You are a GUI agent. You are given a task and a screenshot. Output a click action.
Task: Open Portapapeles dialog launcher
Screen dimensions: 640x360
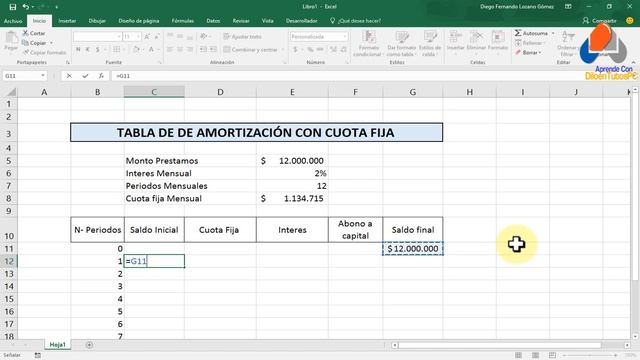(68, 62)
